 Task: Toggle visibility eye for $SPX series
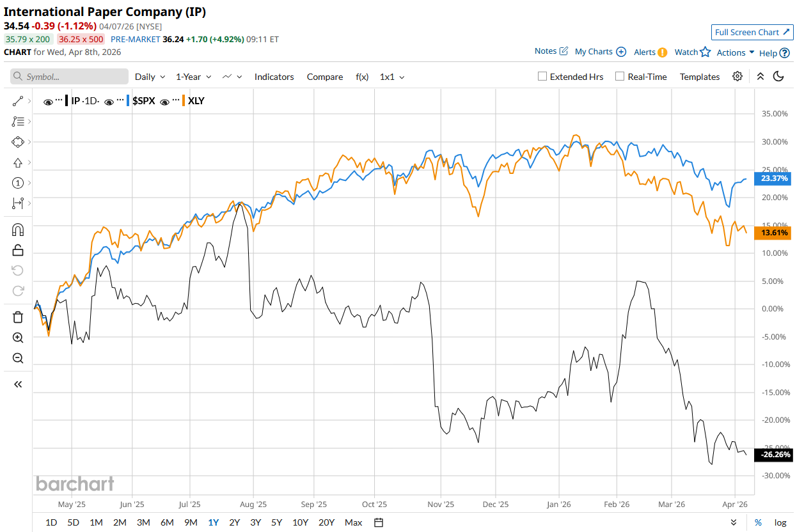point(109,101)
